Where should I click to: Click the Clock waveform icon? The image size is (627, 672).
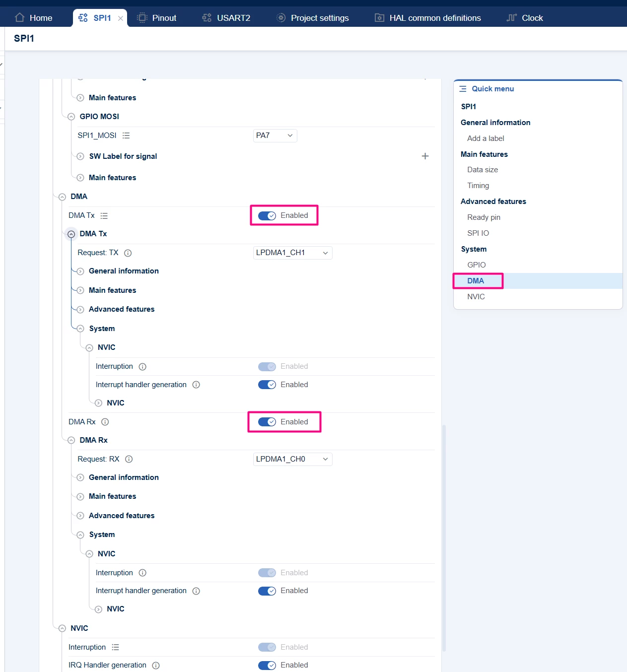(512, 18)
